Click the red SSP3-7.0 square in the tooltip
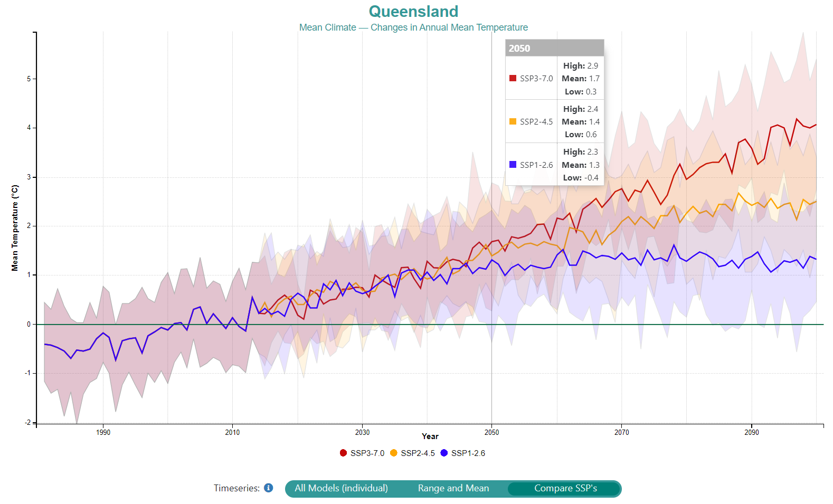Viewport: 833px width, 504px height. [x=511, y=78]
